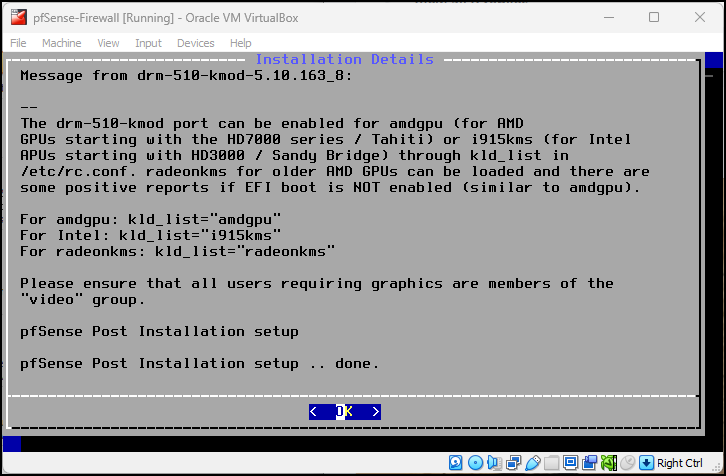Image resolution: width=726 pixels, height=476 pixels.
Task: Open the recording status indicator
Action: pyautogui.click(x=589, y=463)
